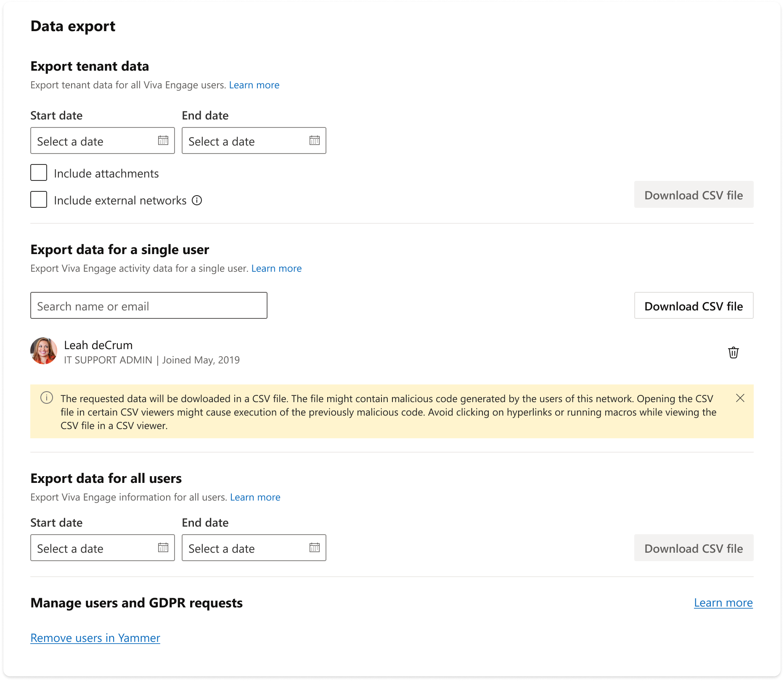Viewport: 784px width, 681px height.
Task: Select tenant data End date field
Action: (254, 140)
